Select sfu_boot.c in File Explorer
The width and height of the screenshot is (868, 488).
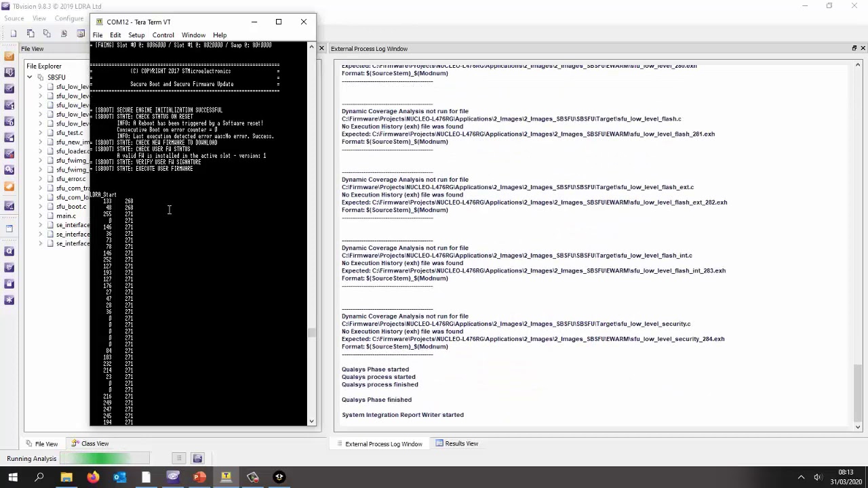click(71, 207)
